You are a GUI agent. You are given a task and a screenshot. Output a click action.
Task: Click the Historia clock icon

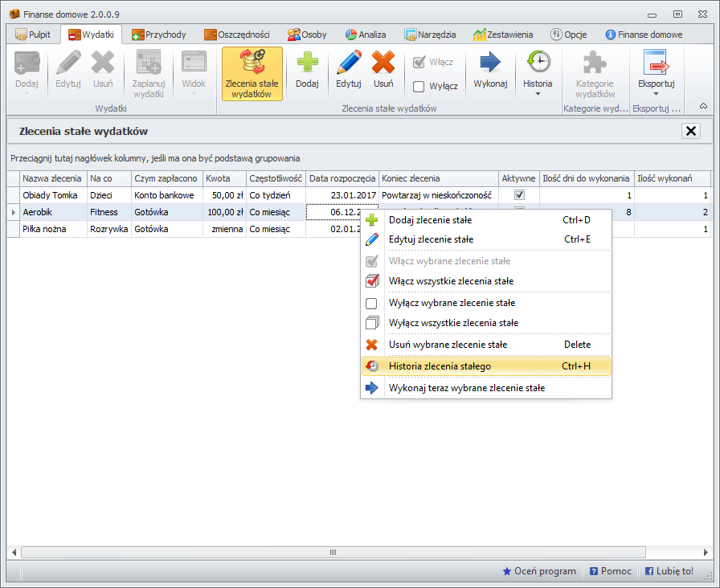click(538, 62)
